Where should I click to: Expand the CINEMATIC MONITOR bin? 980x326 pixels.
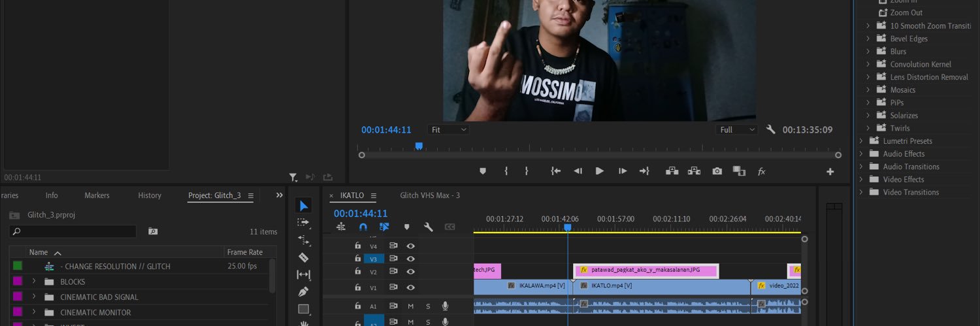pyautogui.click(x=34, y=312)
